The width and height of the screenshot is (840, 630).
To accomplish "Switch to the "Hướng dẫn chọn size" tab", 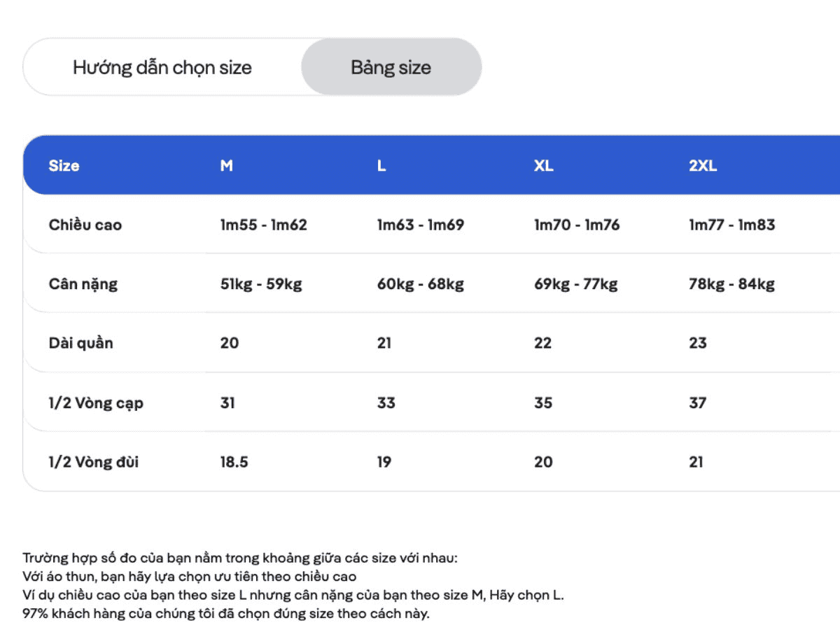I will [162, 67].
